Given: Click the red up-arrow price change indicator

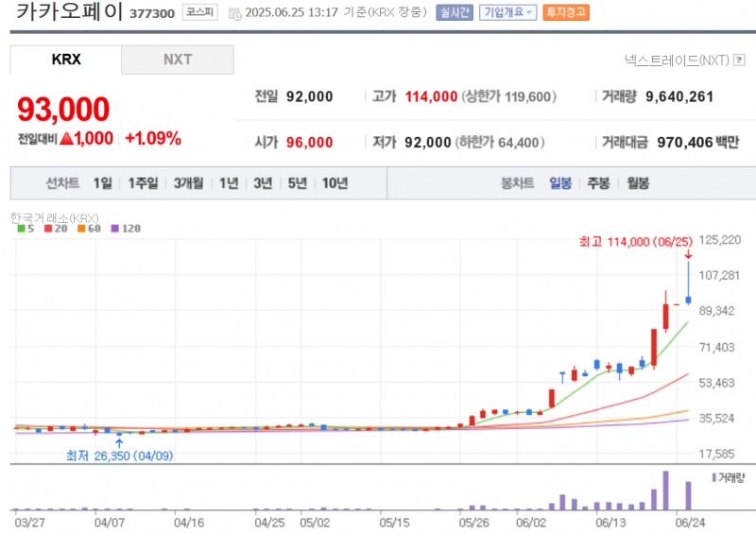Looking at the screenshot, I should click(66, 138).
